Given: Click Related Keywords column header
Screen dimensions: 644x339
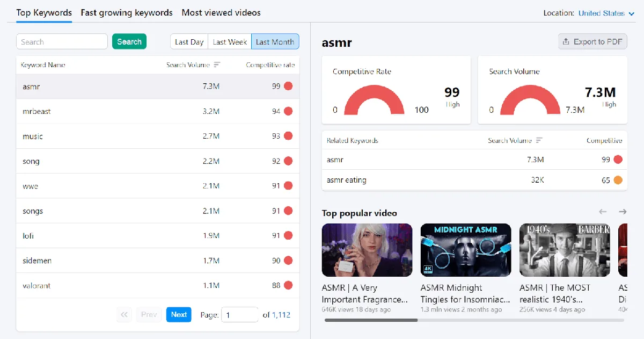Looking at the screenshot, I should tap(353, 141).
